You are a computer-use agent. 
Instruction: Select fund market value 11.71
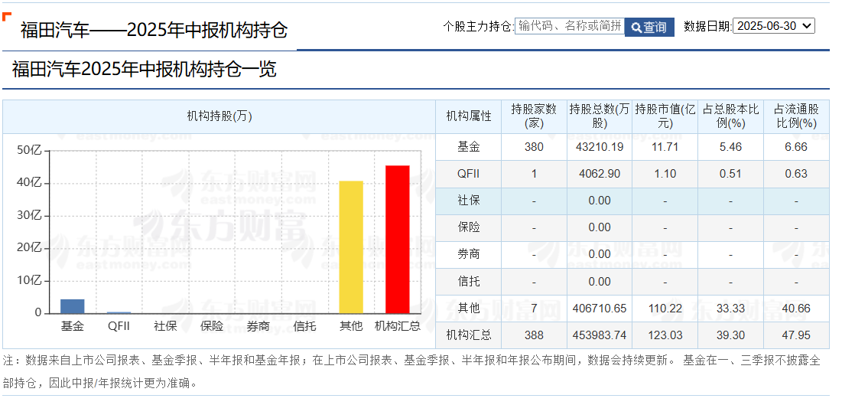pos(665,147)
